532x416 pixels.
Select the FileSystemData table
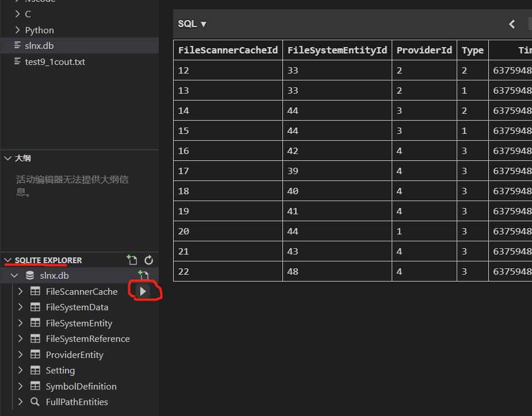pos(77,307)
